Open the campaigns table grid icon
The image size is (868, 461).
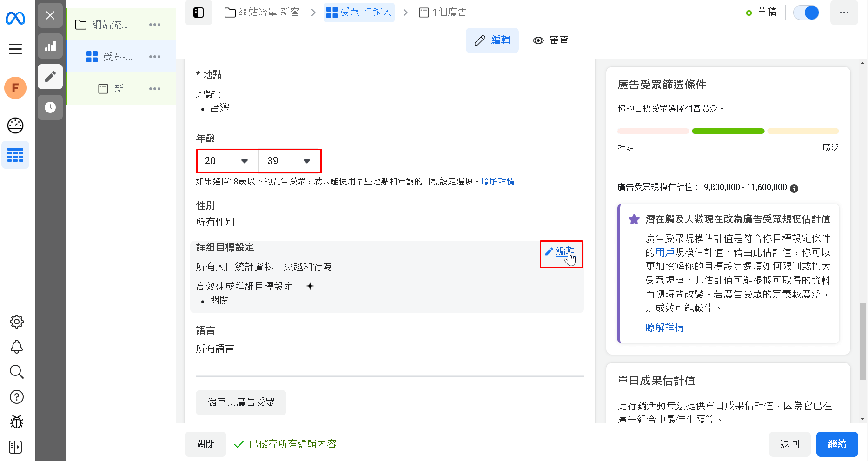click(15, 155)
